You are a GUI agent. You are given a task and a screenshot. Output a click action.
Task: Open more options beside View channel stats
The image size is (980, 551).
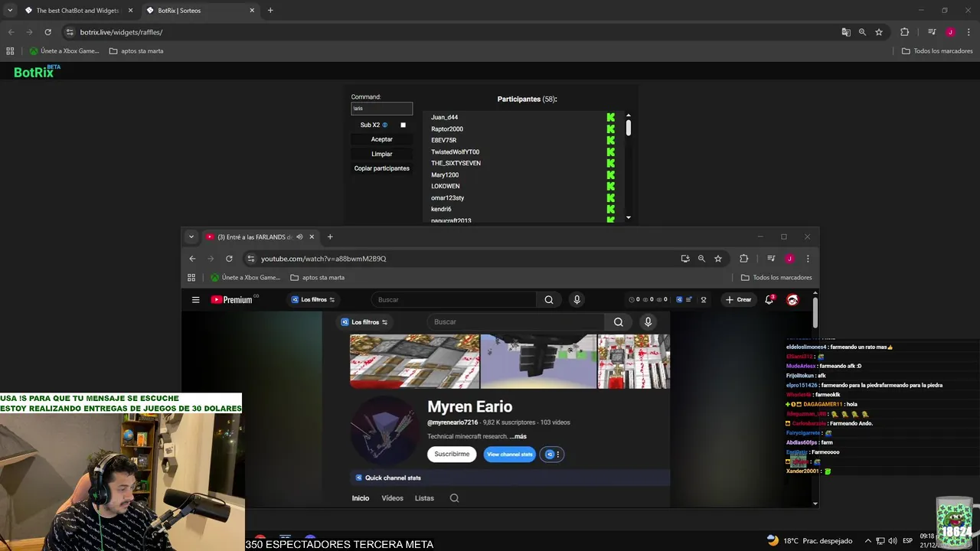pyautogui.click(x=550, y=455)
